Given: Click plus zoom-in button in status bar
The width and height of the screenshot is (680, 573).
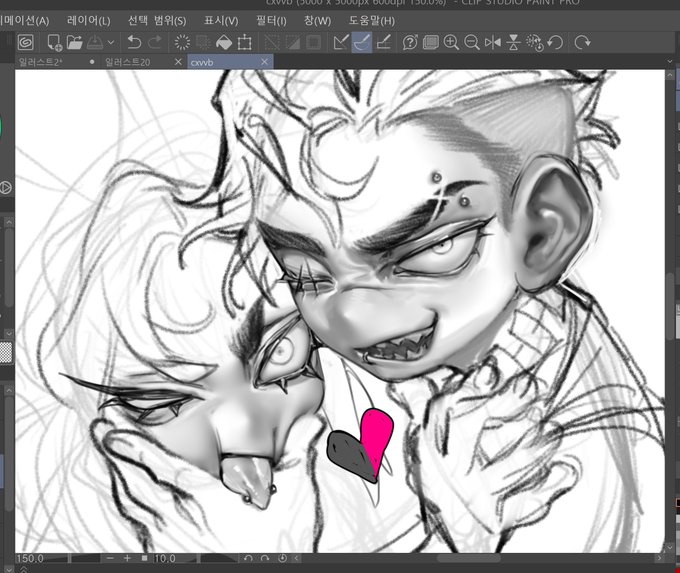Looking at the screenshot, I should click(x=127, y=558).
